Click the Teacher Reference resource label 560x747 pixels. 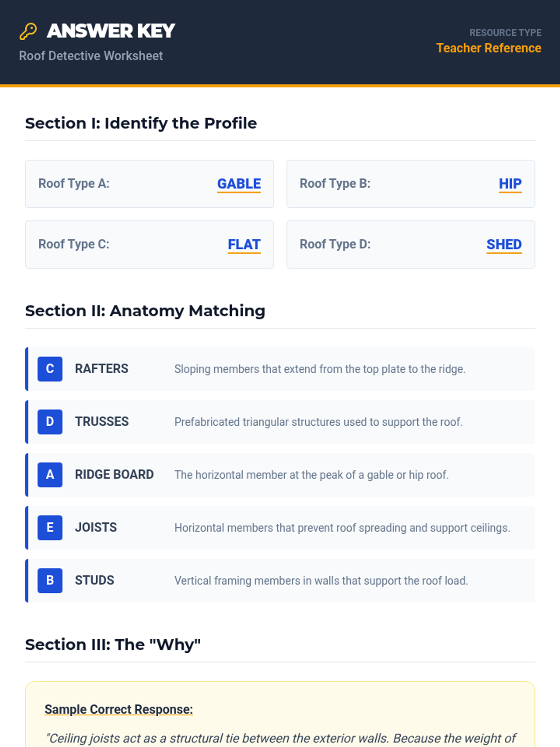(489, 48)
